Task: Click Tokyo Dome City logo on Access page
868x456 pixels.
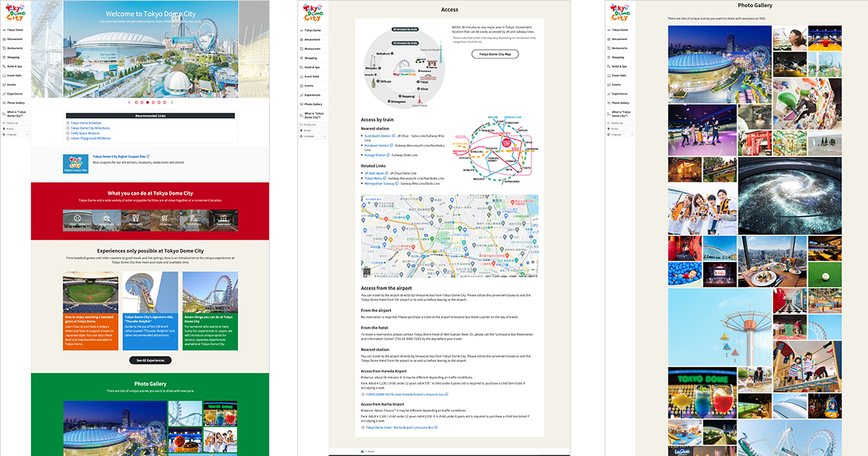Action: point(312,12)
